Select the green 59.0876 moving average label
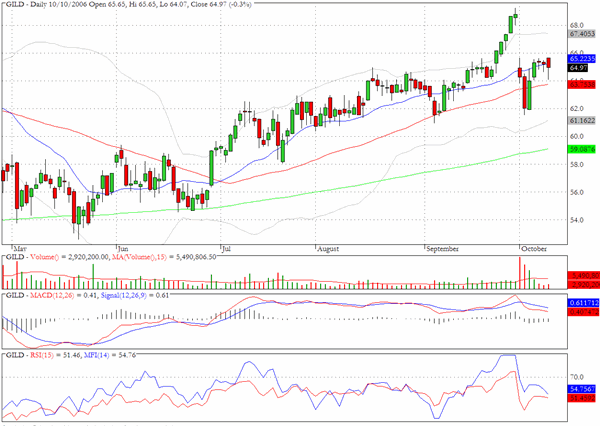This screenshot has width=600, height=426. (x=582, y=149)
